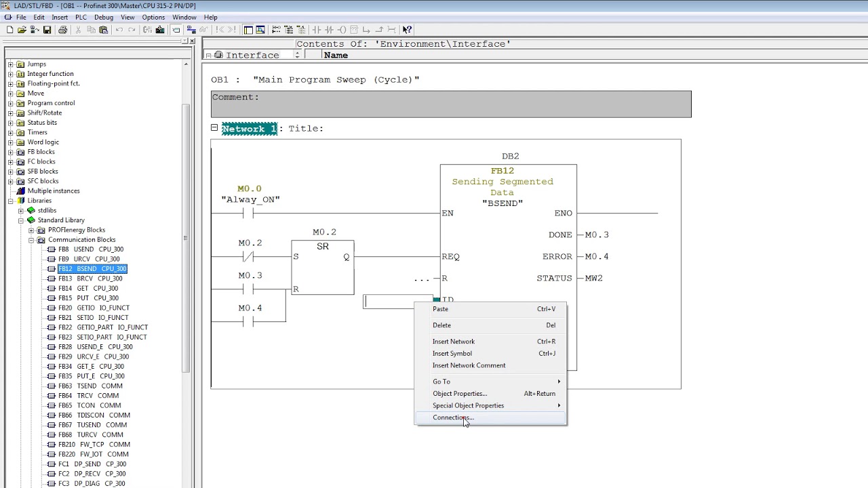Choose Insert Network from context menu
Screen dimensions: 868x488
point(490,342)
